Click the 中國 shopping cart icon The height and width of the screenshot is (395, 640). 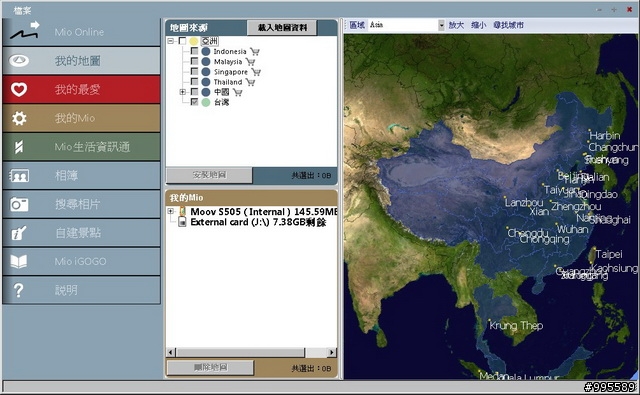(237, 92)
